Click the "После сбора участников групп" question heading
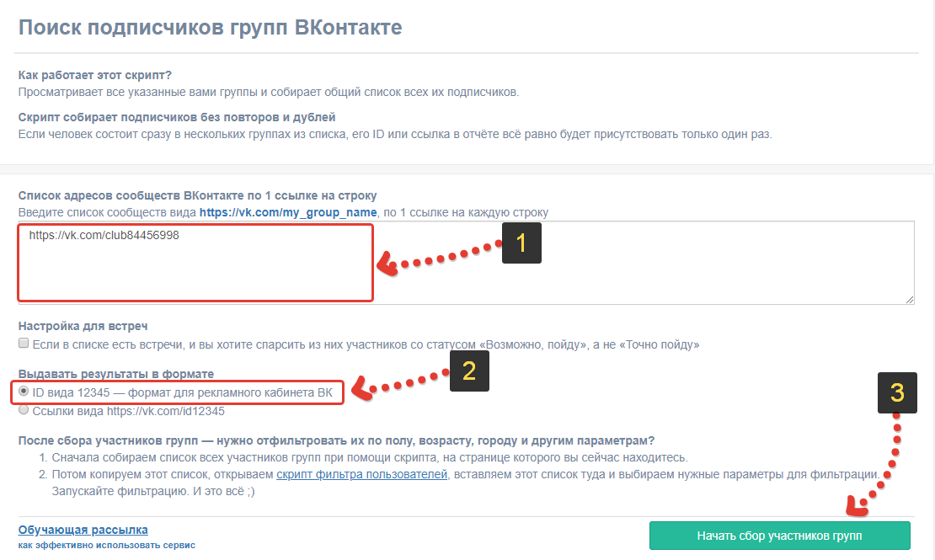Viewport: 935px width, 560px height. click(336, 440)
